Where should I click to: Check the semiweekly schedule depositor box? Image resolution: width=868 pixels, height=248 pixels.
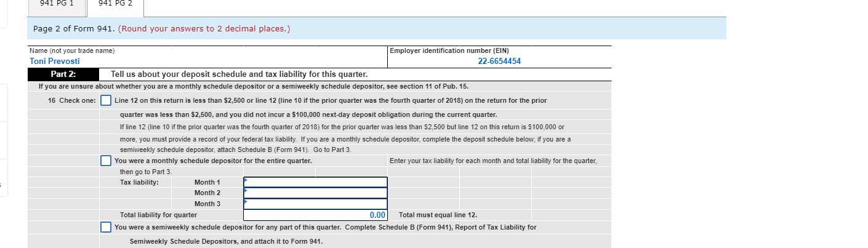click(106, 227)
